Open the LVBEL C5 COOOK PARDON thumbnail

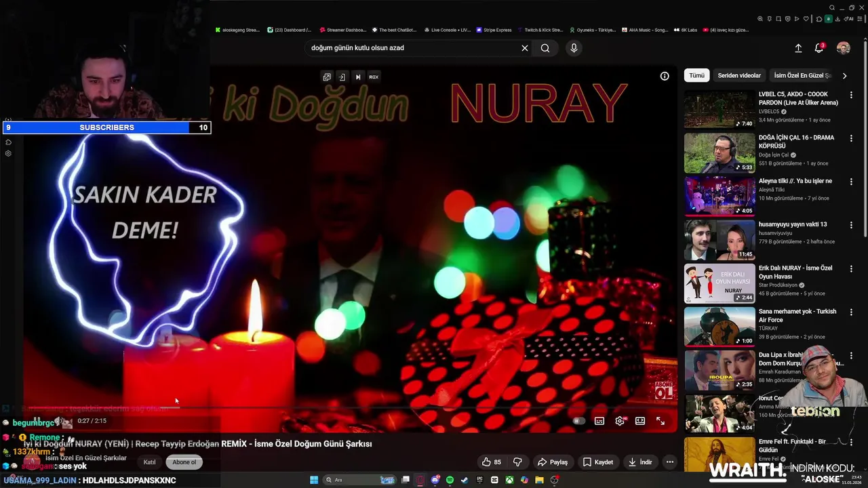[719, 109]
